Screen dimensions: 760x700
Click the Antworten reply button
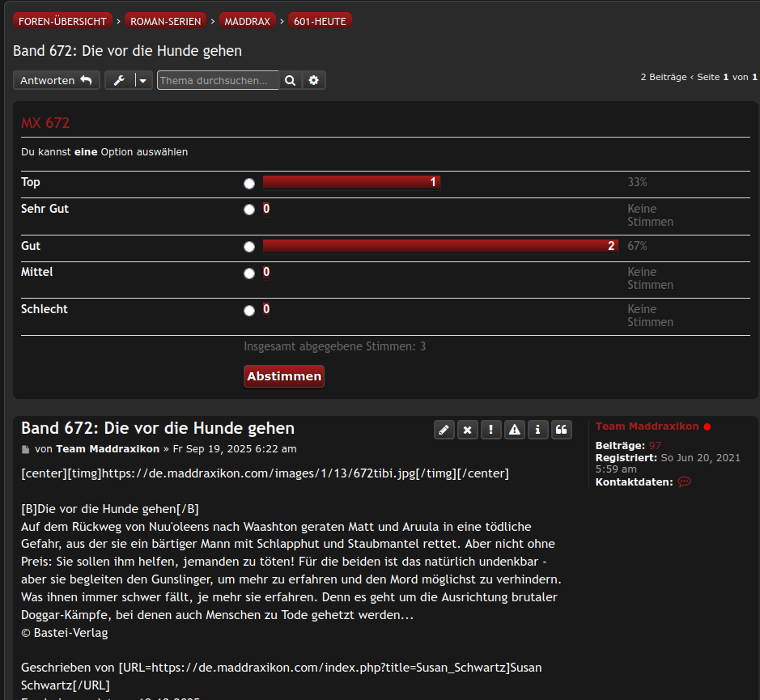click(57, 80)
